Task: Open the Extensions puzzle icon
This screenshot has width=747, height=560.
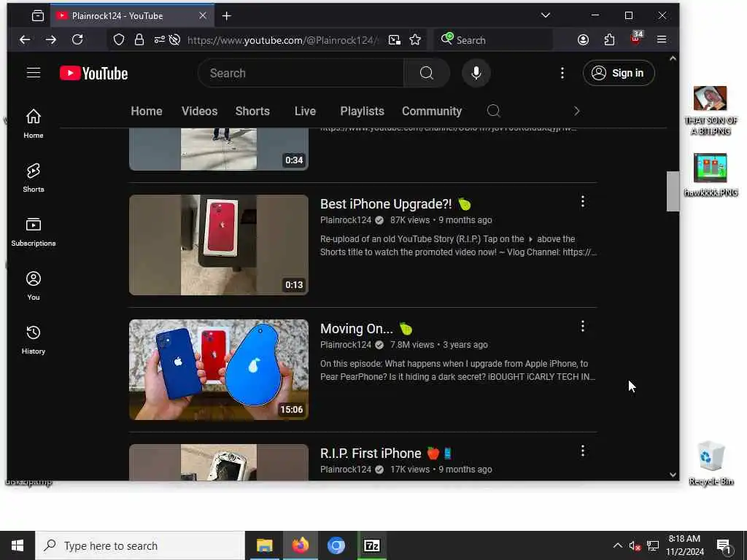Action: coord(609,39)
